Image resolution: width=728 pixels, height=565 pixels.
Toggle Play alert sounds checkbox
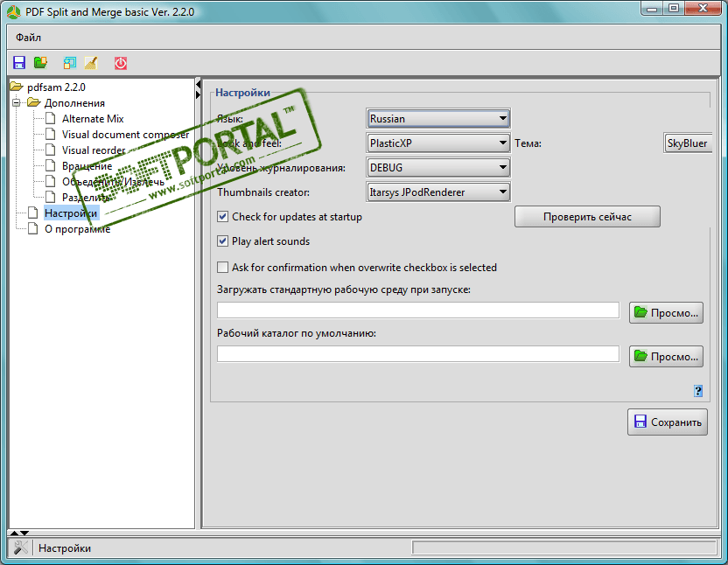223,241
